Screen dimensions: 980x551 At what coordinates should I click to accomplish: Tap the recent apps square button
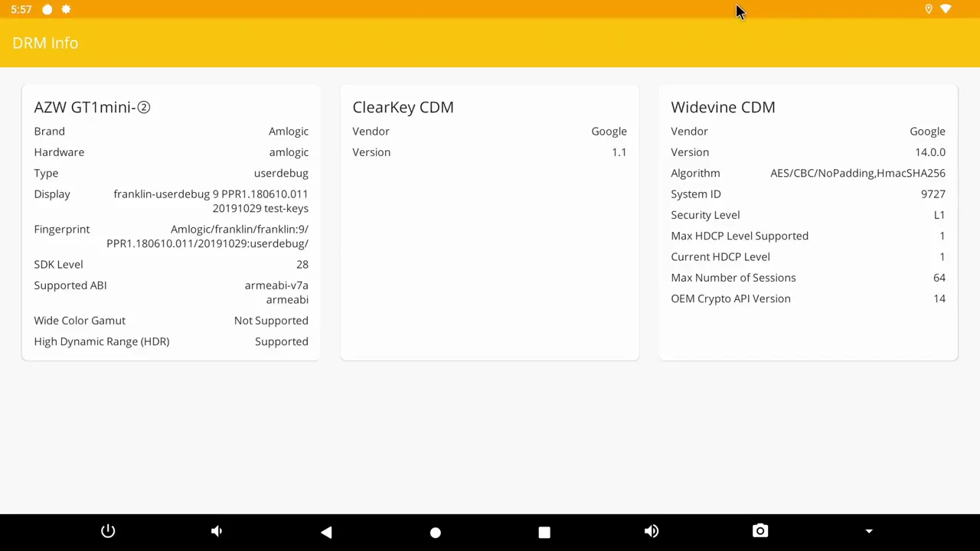(544, 532)
